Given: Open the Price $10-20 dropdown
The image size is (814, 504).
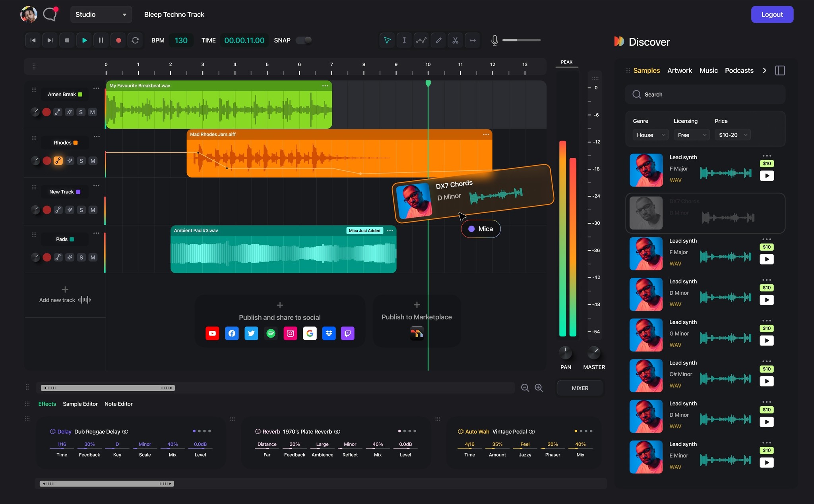Looking at the screenshot, I should pyautogui.click(x=733, y=135).
